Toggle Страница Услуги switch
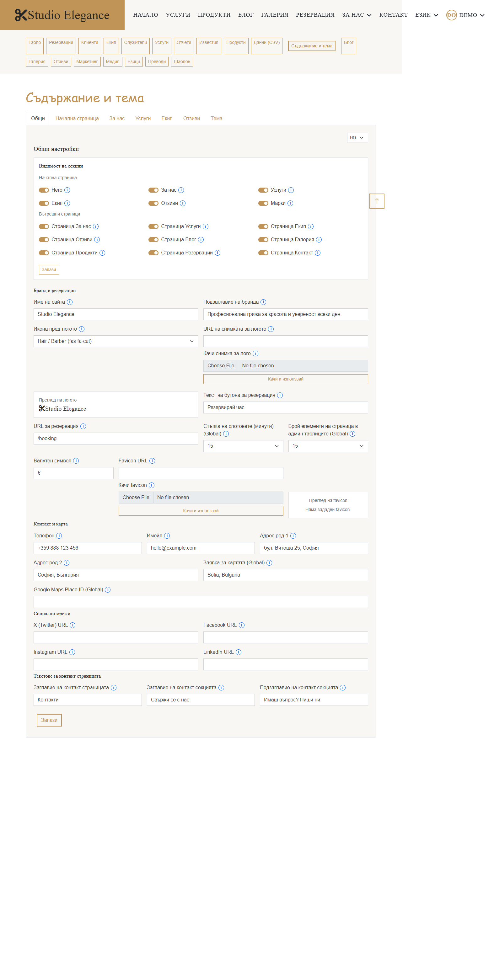 (x=153, y=226)
